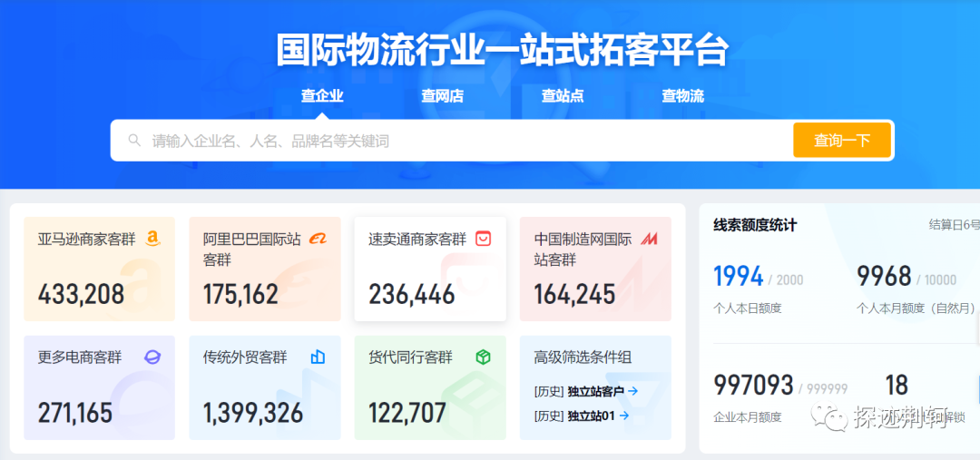The width and height of the screenshot is (980, 460).
Task: Click the 1994 daily quota number
Action: 739,276
